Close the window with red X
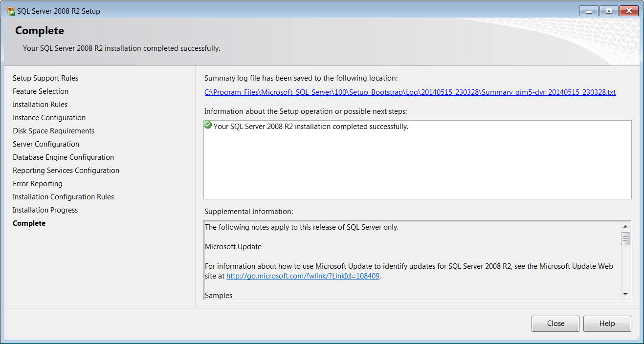Viewport: 644px width, 344px height. tap(629, 11)
